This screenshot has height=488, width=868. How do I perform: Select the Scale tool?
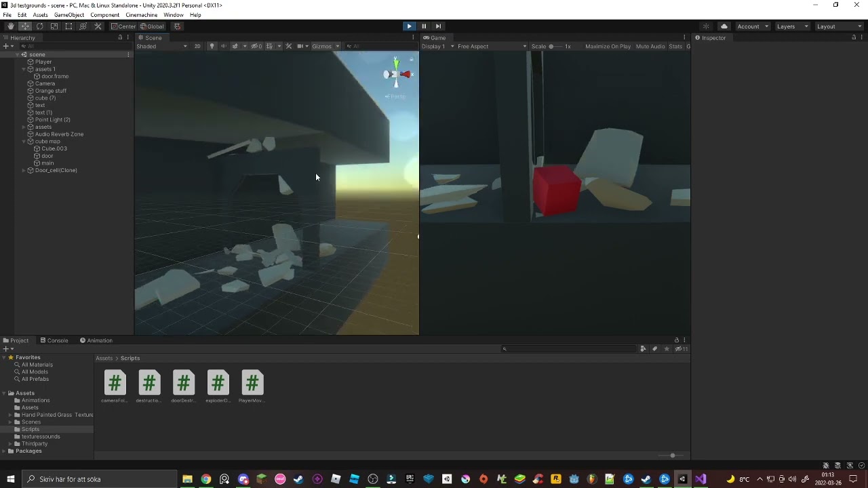(x=54, y=26)
